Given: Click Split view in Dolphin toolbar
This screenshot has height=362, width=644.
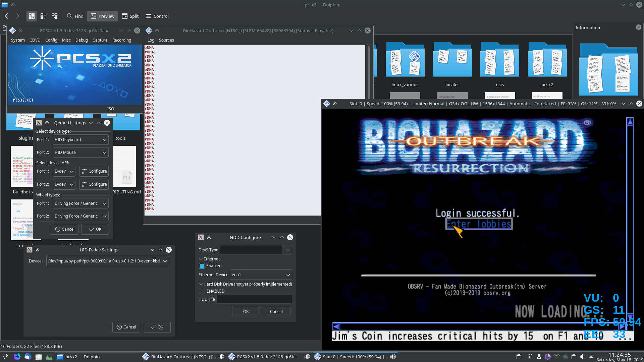Looking at the screenshot, I should point(130,16).
